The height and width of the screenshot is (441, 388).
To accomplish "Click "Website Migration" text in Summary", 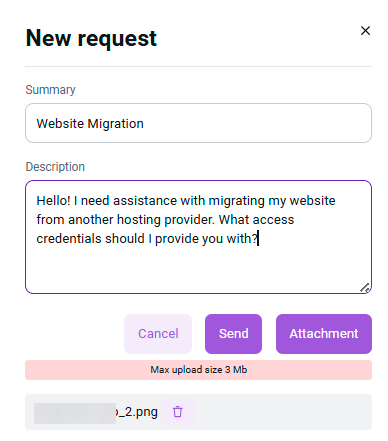I will [x=90, y=124].
